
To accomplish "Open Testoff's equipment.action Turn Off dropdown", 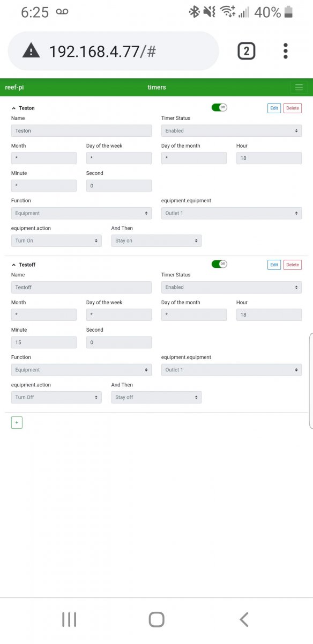I will click(56, 397).
